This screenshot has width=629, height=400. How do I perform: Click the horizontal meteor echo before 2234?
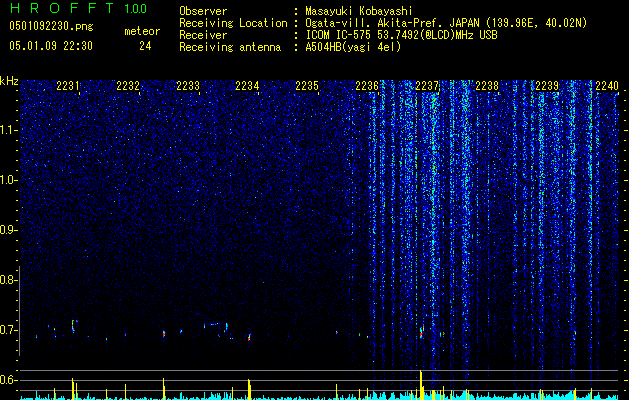click(x=213, y=324)
